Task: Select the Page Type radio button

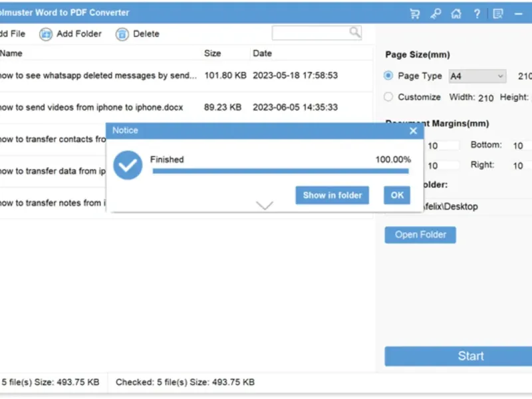Action: point(388,76)
